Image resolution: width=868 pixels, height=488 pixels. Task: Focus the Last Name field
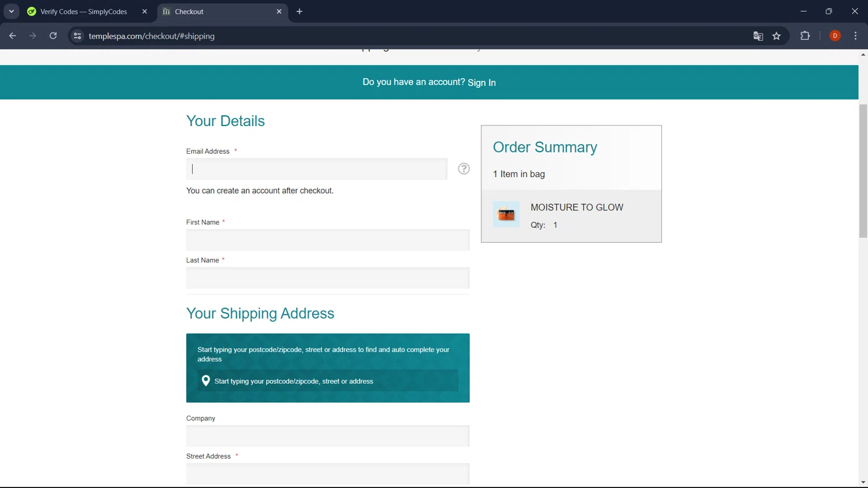[x=328, y=278]
